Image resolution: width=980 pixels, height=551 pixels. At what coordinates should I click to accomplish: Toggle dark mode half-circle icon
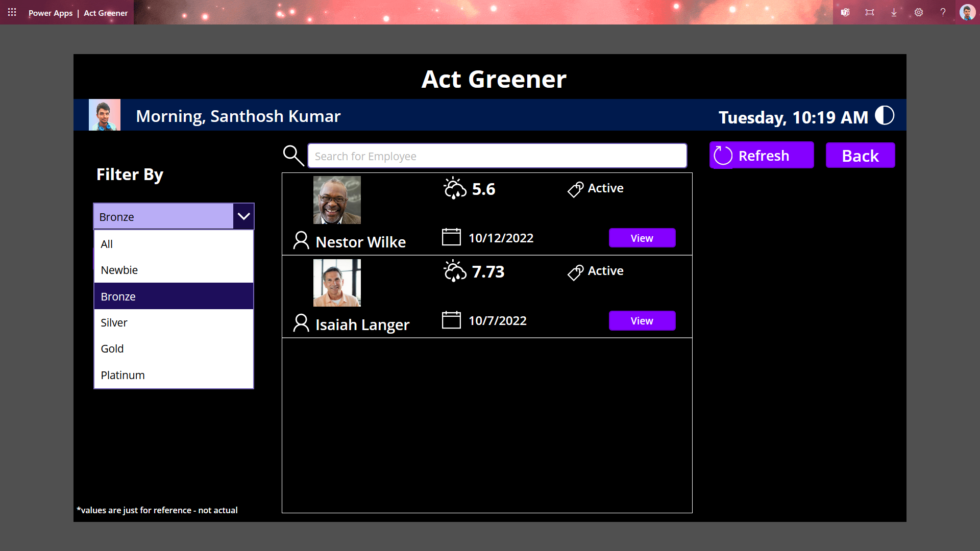(885, 115)
